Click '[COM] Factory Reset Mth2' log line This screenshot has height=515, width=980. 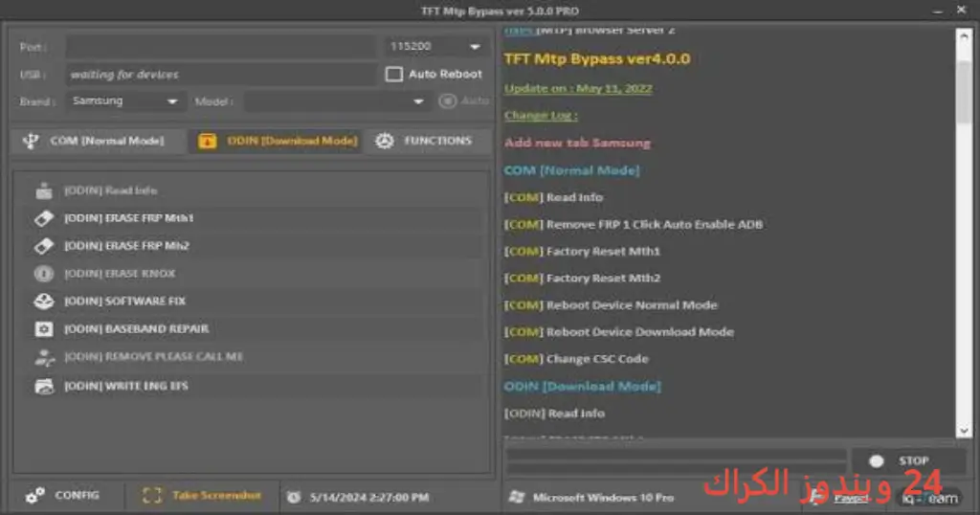pyautogui.click(x=582, y=279)
